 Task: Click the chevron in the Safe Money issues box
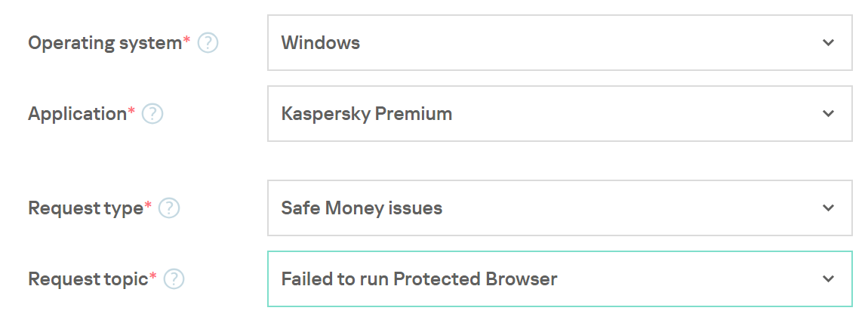click(828, 208)
